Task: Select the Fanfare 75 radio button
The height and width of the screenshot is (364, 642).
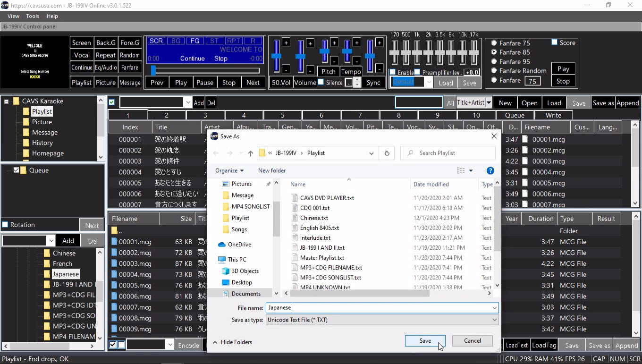Action: tap(494, 43)
